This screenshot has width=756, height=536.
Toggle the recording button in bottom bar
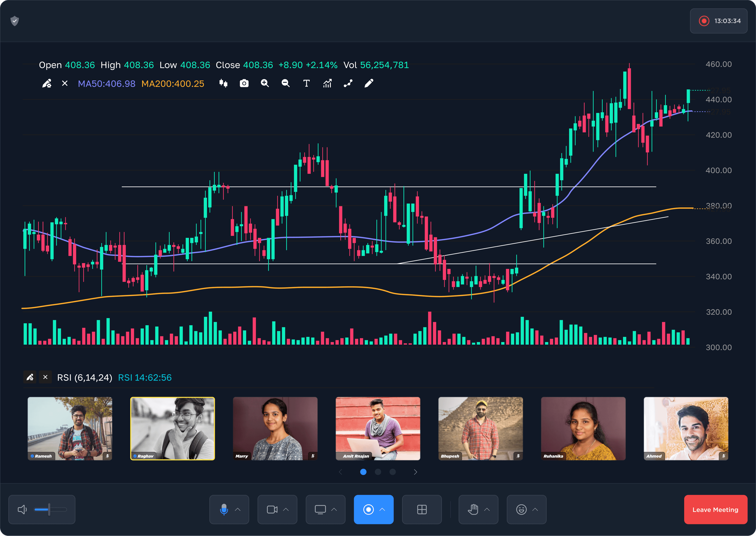[368, 509]
